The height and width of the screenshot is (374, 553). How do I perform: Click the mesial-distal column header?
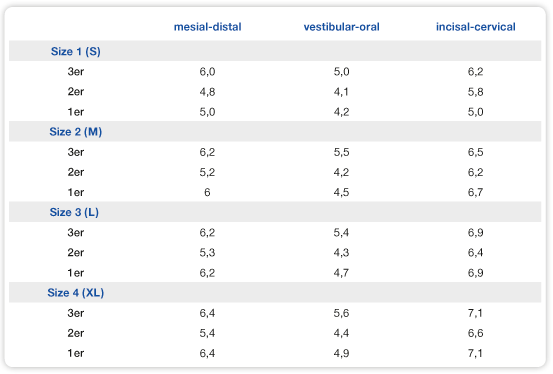click(207, 27)
